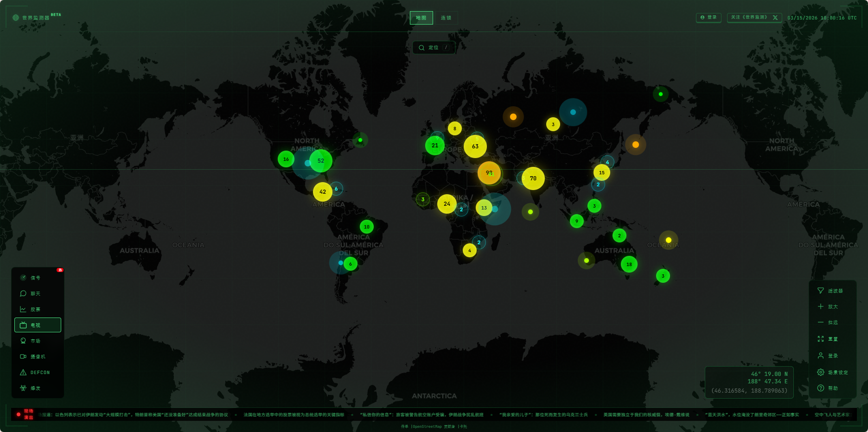Click the 登录 login button in header
This screenshot has width=868, height=432.
(x=708, y=18)
